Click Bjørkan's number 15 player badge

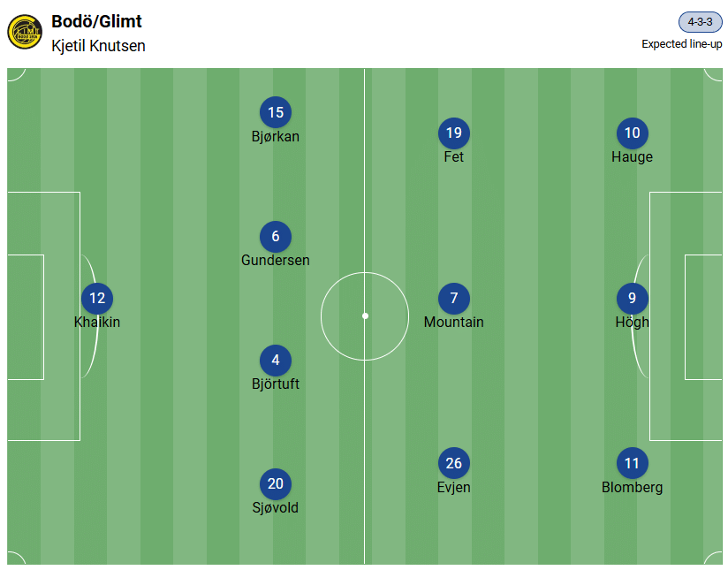tap(276, 113)
